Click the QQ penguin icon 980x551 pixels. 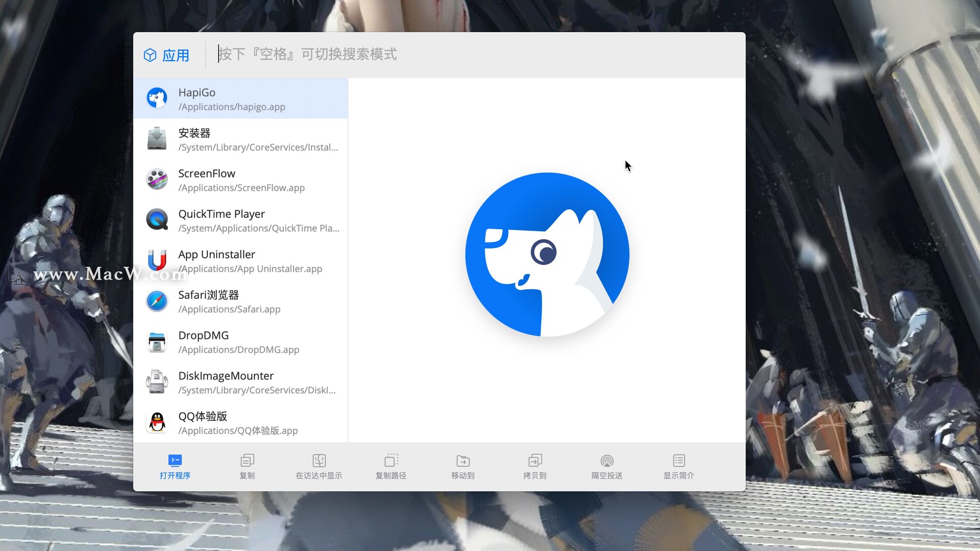157,422
